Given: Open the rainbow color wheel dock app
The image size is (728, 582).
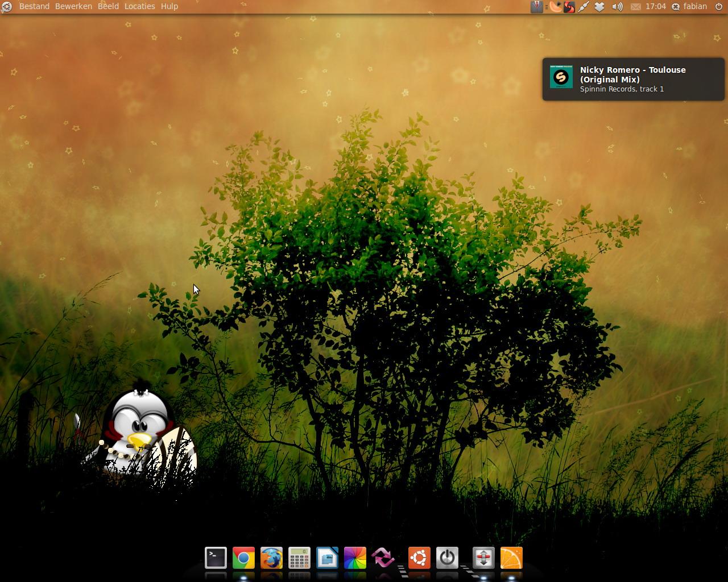Looking at the screenshot, I should 355,558.
